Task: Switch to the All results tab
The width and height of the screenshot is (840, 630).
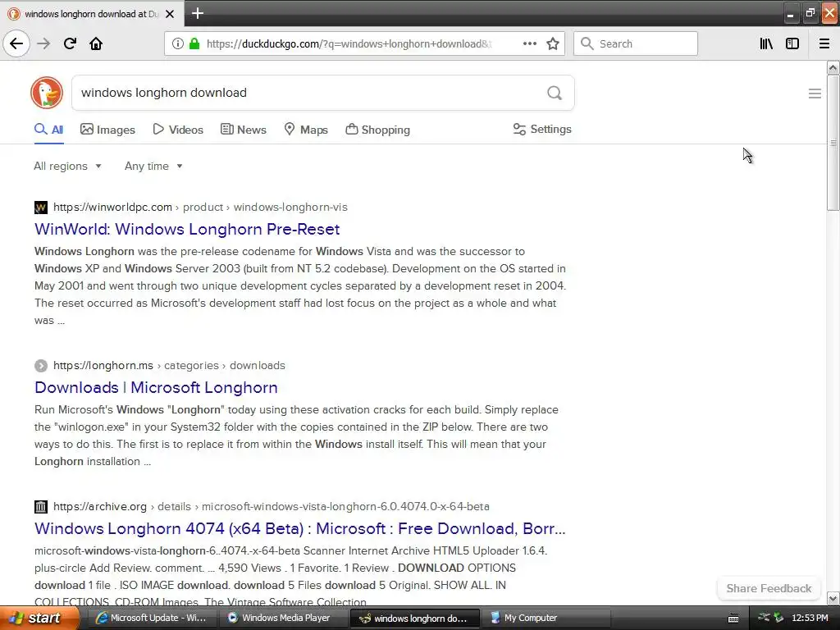Action: 48,130
